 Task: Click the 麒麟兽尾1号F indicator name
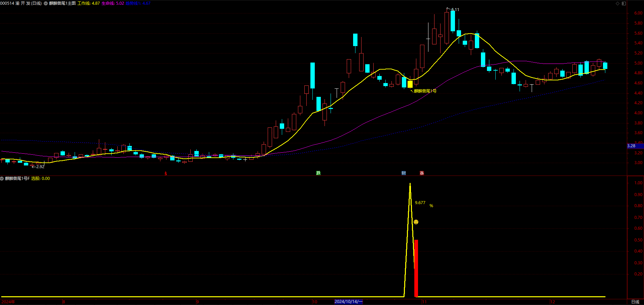(17, 179)
